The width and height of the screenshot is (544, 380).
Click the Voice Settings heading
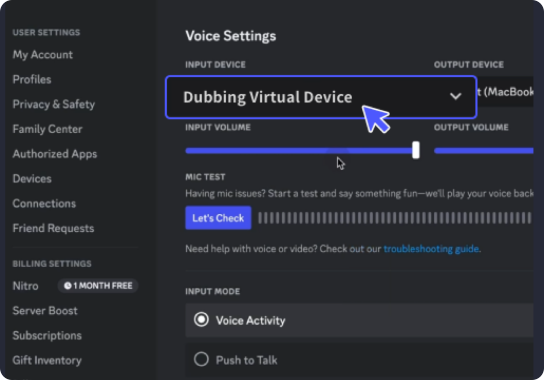tap(231, 36)
